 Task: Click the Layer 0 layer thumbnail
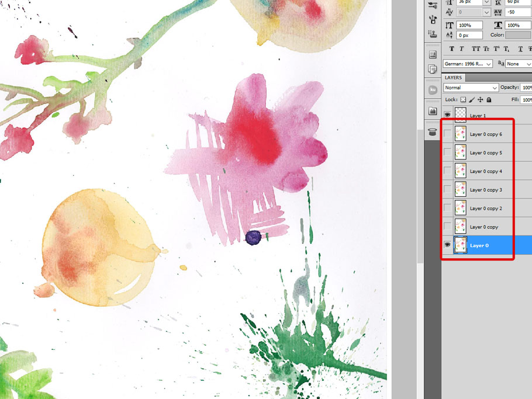pyautogui.click(x=461, y=245)
